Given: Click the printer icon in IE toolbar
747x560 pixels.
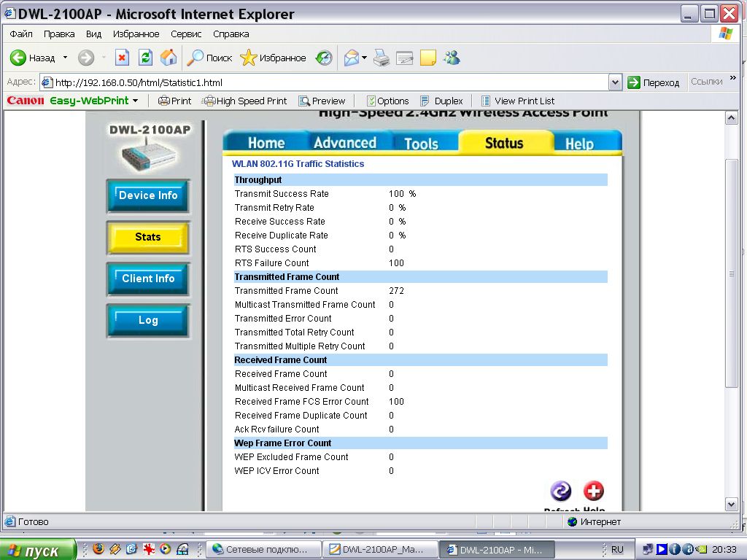Looking at the screenshot, I should click(382, 58).
